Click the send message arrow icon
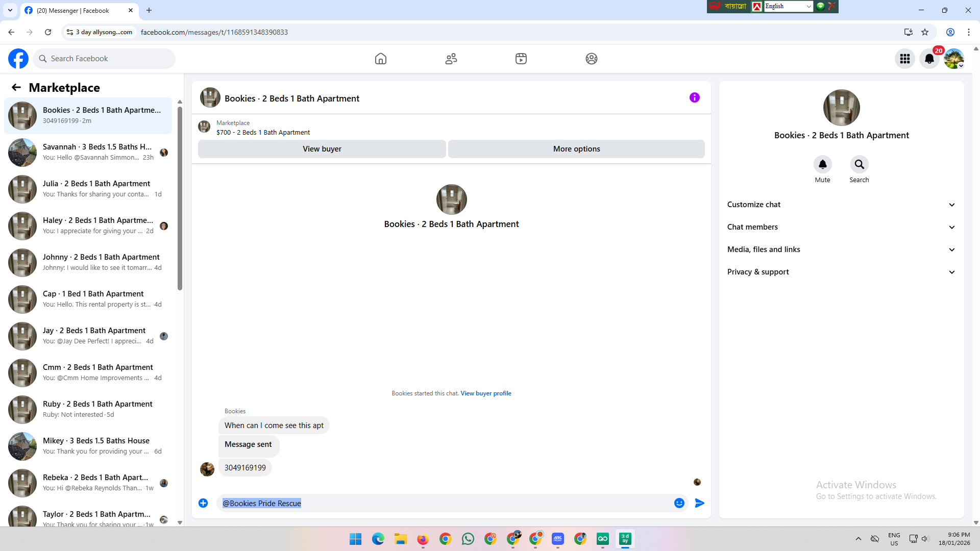The image size is (980, 551). coord(700,503)
